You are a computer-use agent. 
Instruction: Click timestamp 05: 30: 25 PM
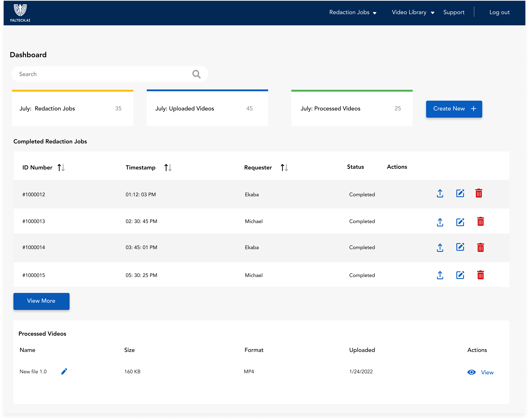[141, 275]
